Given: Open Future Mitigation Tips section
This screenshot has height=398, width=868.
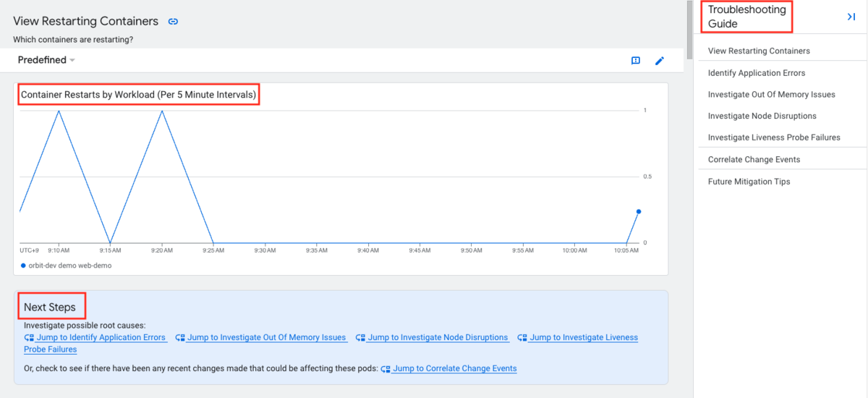Looking at the screenshot, I should pos(749,182).
